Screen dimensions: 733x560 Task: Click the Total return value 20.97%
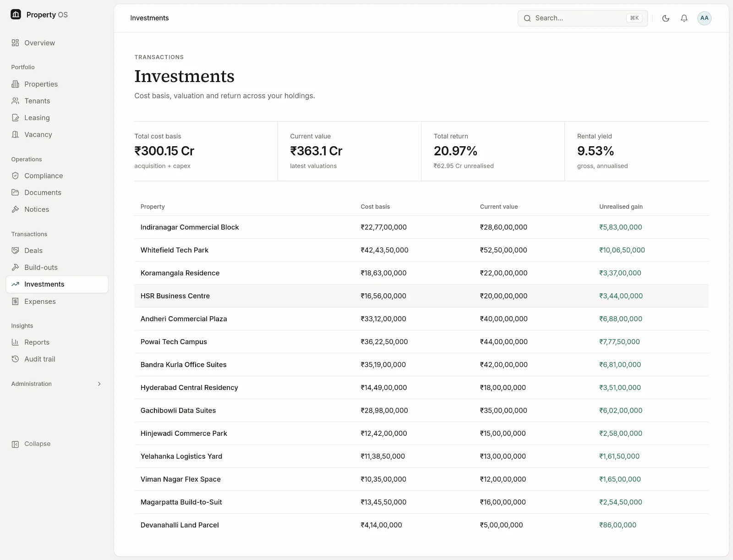(455, 151)
